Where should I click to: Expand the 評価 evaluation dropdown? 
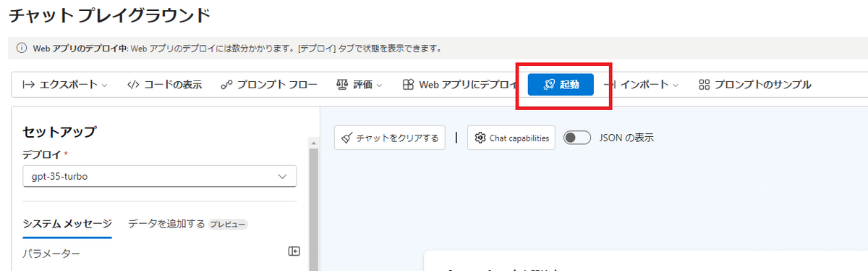[x=359, y=85]
